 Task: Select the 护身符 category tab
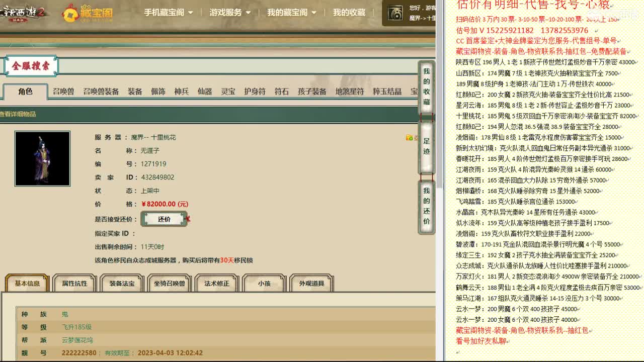click(x=255, y=92)
